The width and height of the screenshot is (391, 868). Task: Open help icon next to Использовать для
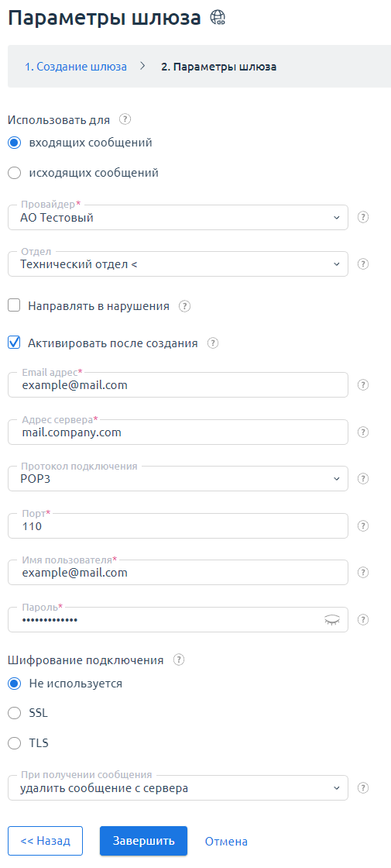click(125, 119)
